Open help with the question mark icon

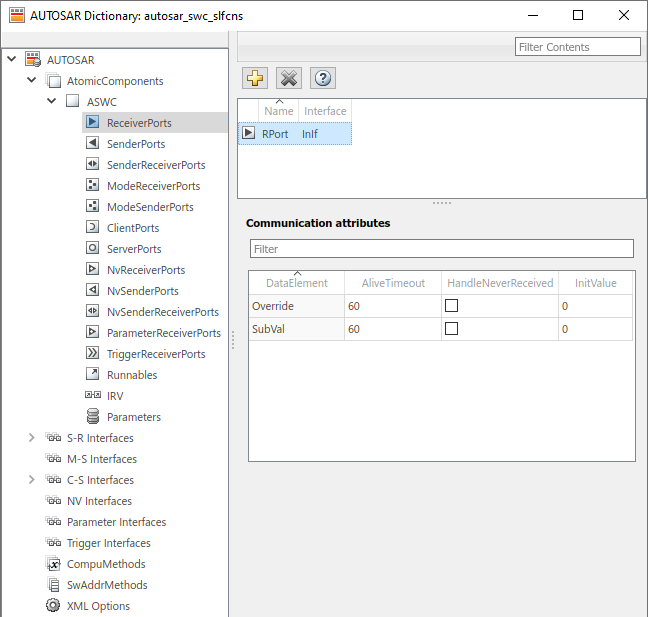coord(323,78)
